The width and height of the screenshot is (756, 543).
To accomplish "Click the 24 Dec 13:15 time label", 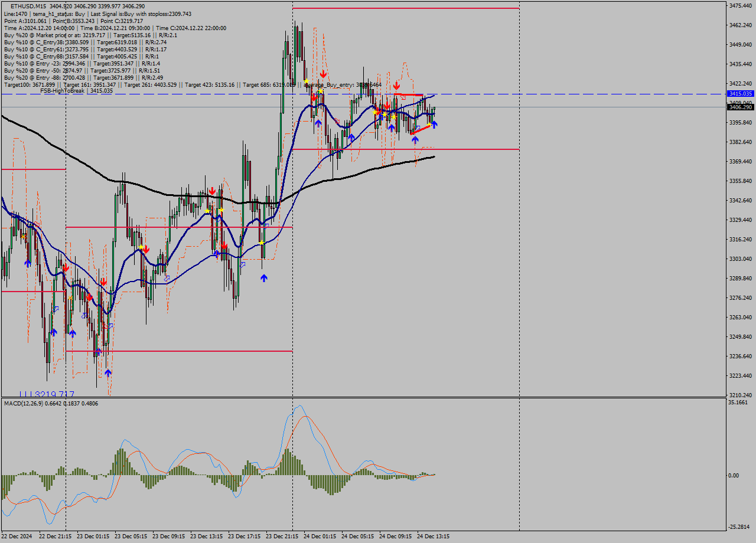I will click(434, 537).
